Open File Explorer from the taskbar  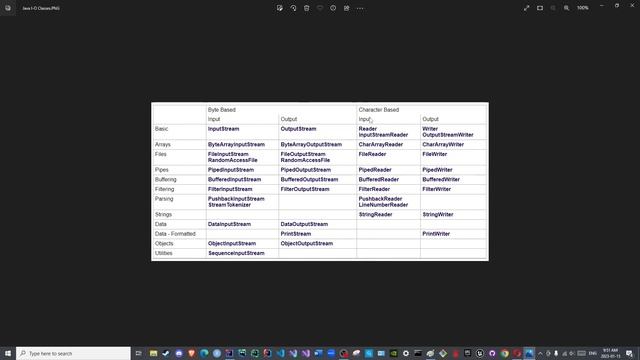(153, 353)
